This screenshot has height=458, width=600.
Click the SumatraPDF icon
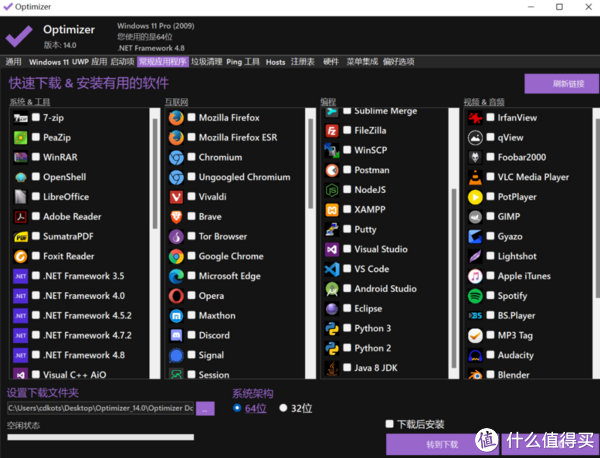point(21,236)
